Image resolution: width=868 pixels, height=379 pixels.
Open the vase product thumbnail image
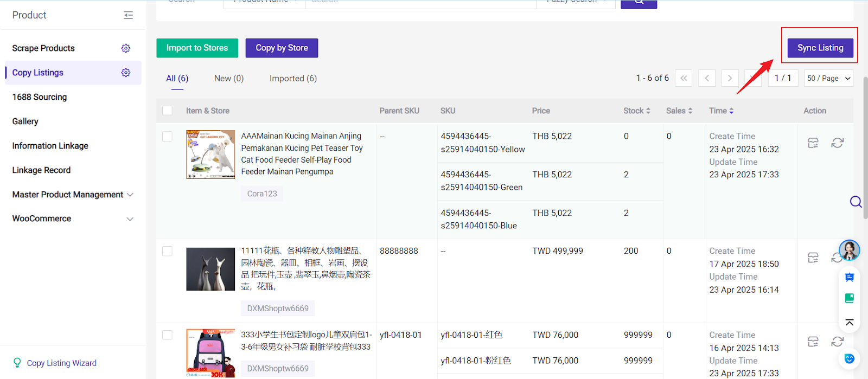(x=210, y=269)
